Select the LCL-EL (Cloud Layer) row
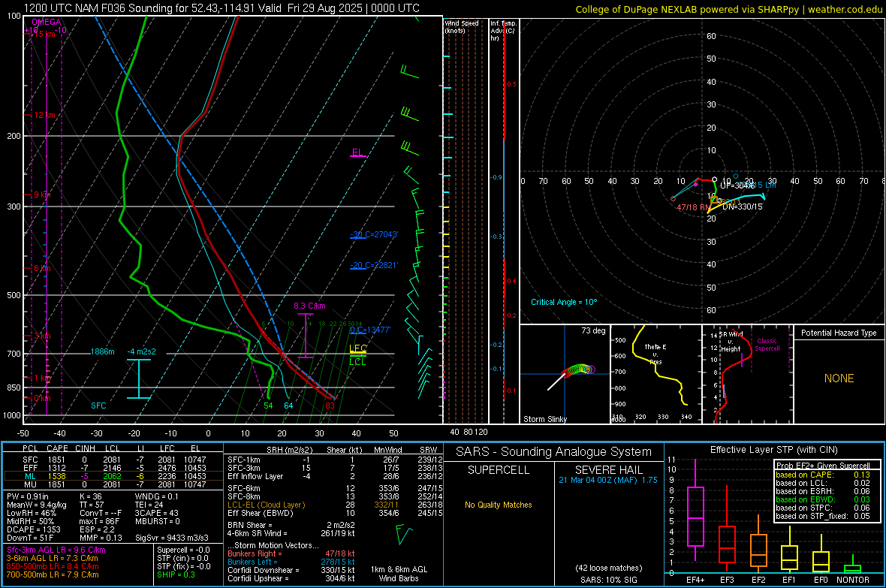This screenshot has width=886, height=588. point(335,505)
